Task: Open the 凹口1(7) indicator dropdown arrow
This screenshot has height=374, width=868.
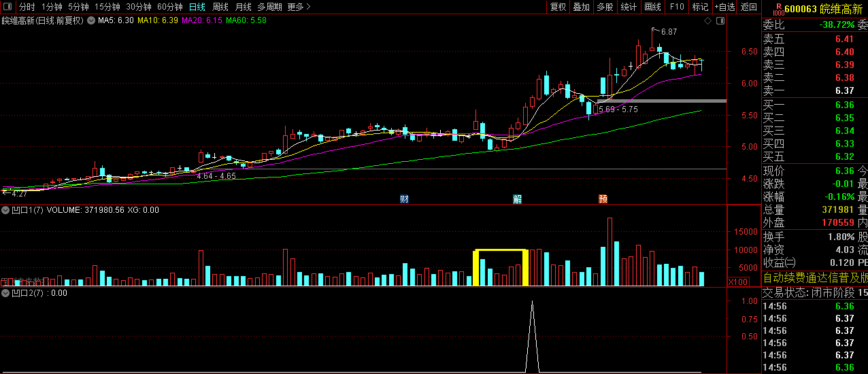Action: tap(6, 210)
